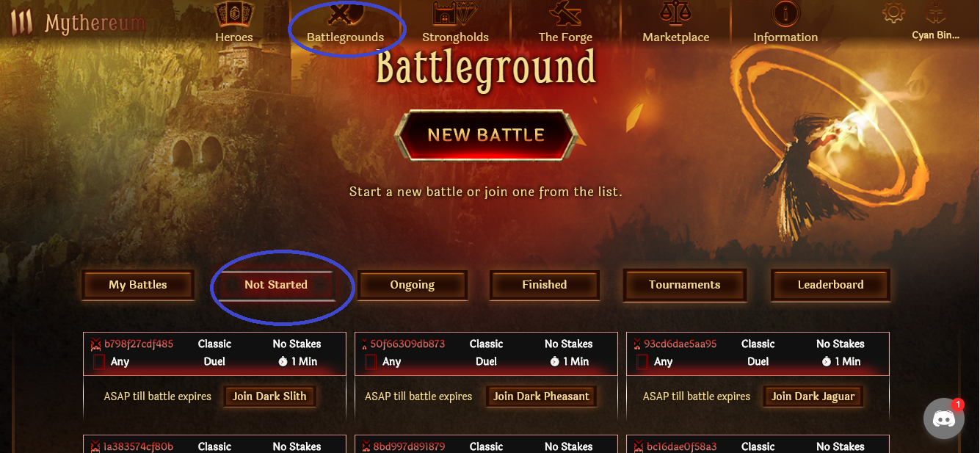This screenshot has width=980, height=453.
Task: Open the Tournaments tab
Action: click(685, 285)
